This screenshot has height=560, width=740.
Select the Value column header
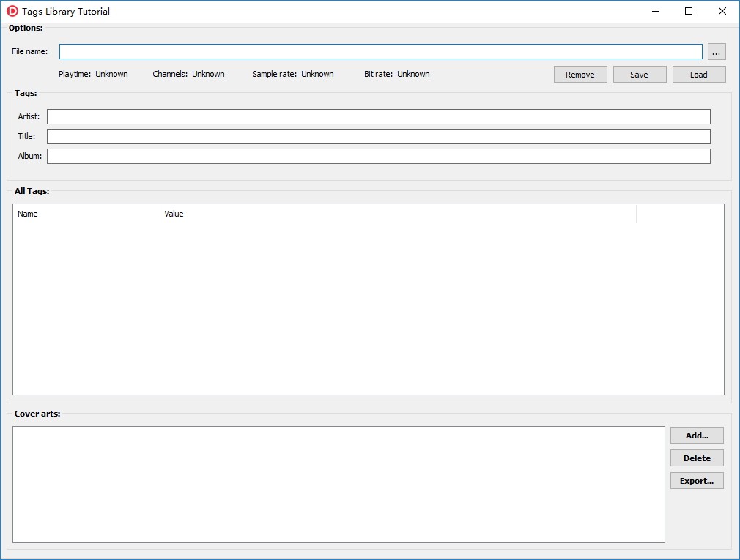398,214
